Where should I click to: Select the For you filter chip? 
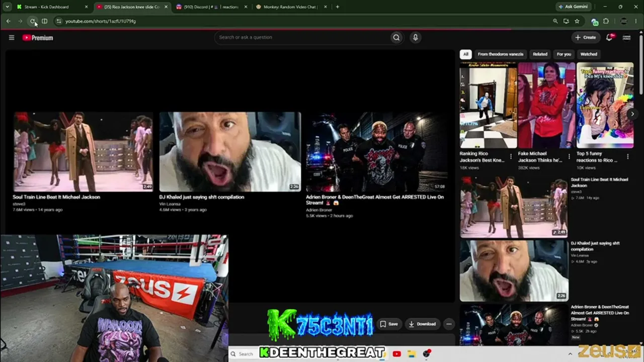(564, 54)
